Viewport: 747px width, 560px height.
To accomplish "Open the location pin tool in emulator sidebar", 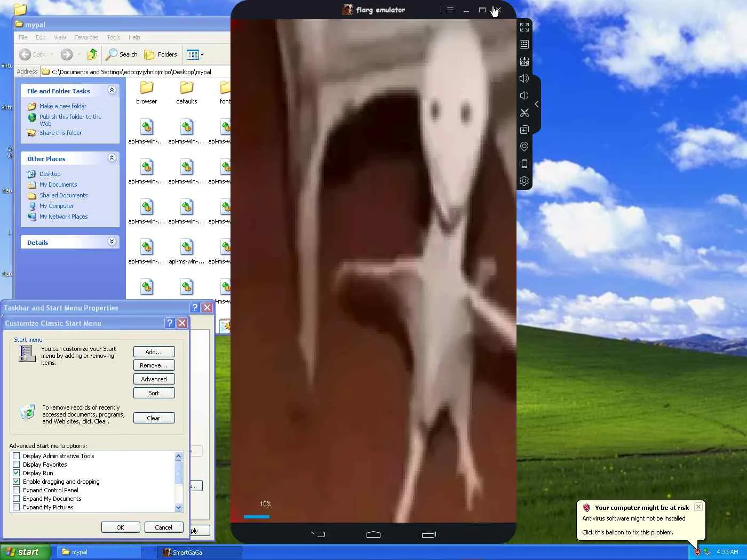I will pos(525,147).
